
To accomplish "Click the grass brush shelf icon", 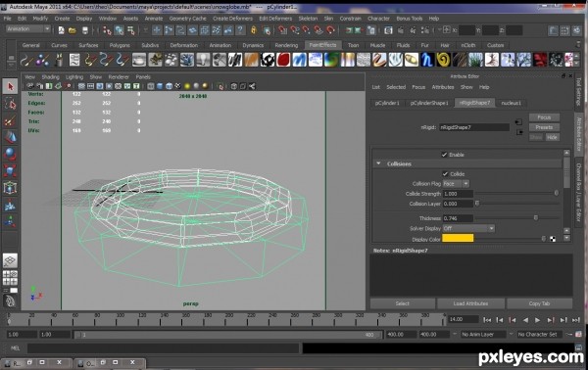I will pyautogui.click(x=475, y=60).
